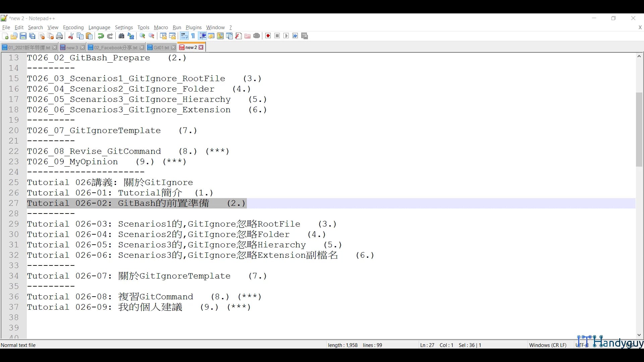Save all open documents
The height and width of the screenshot is (362, 644).
coord(32,36)
